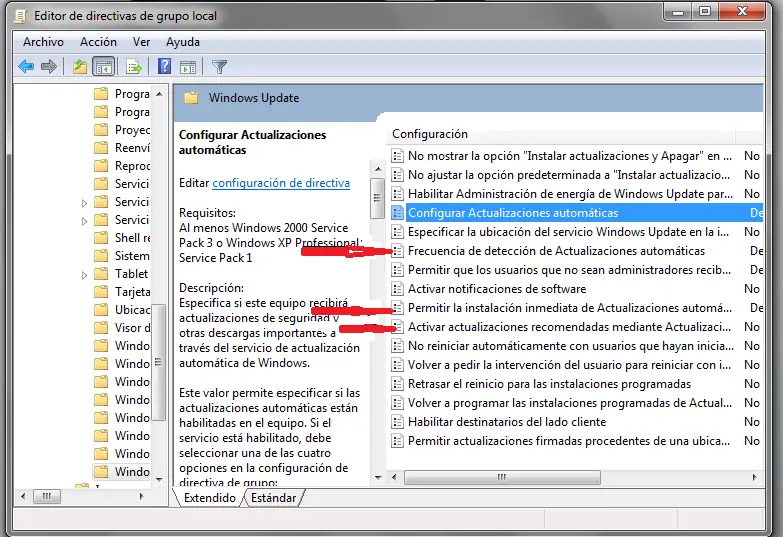Export list using the green arrow icon
783x537 pixels.
click(134, 66)
